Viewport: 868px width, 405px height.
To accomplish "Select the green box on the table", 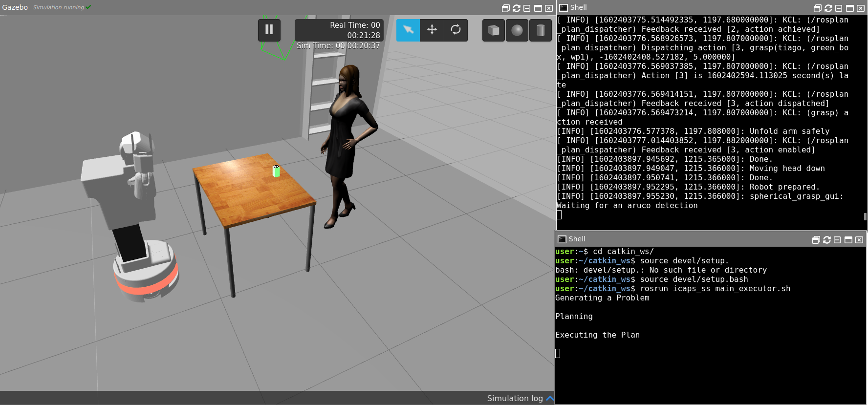I will 276,171.
